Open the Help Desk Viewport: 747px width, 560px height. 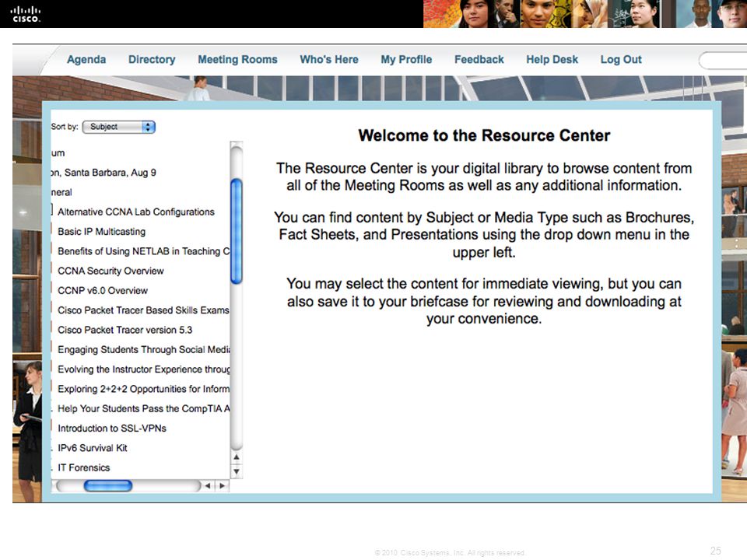552,60
